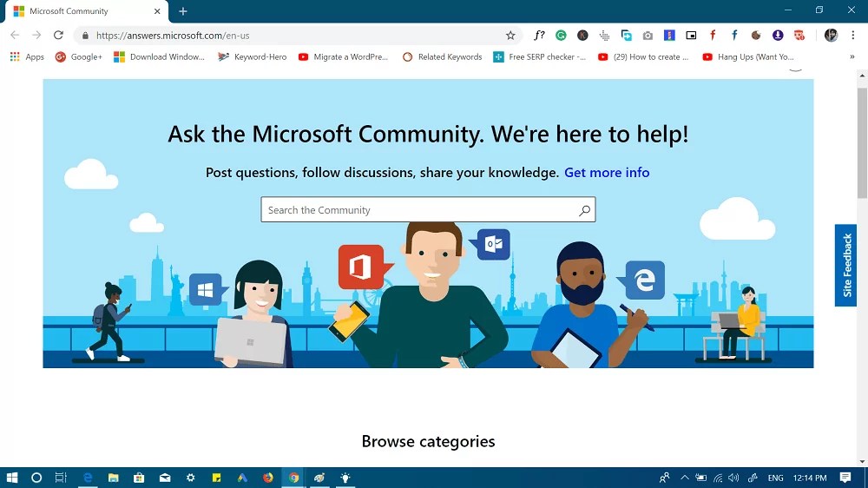Close the Microsoft Community tab
The image size is (868, 488).
pos(157,11)
